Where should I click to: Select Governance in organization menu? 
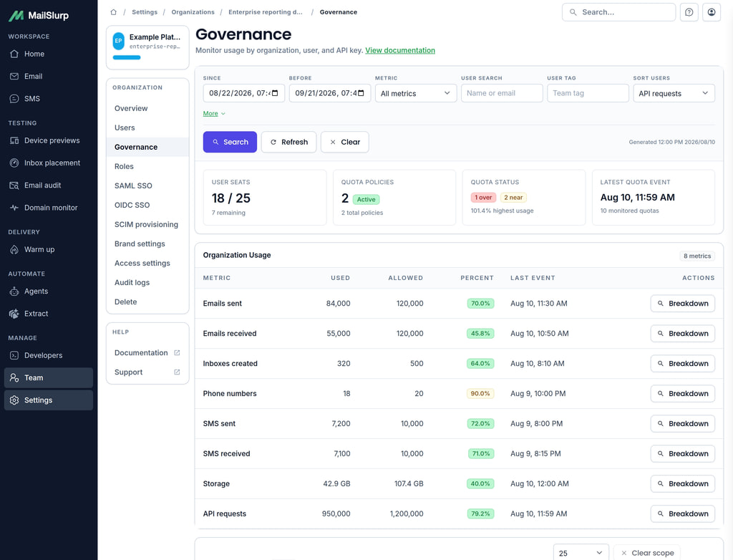pyautogui.click(x=147, y=147)
